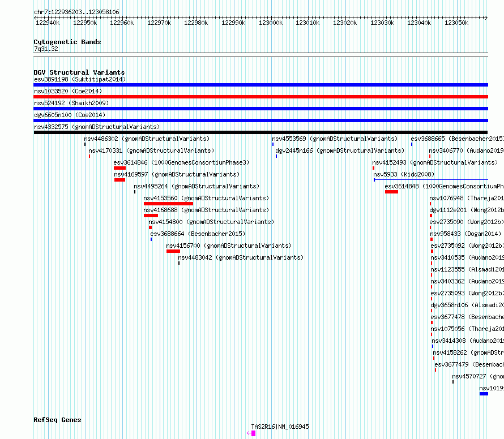Screen dimensions: 504x439
Task: Click the nsv958433 (Dogan2014) label
Action: [x=465, y=234]
